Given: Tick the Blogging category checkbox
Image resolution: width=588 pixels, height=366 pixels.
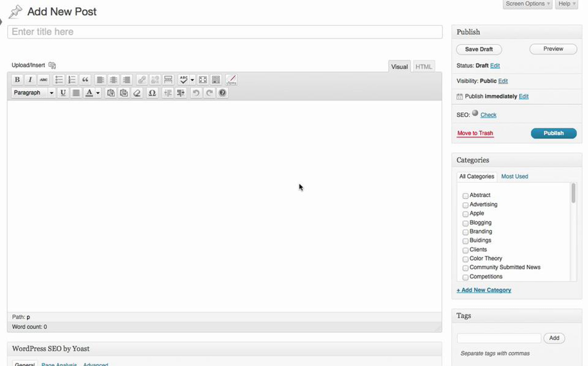Looking at the screenshot, I should [x=465, y=223].
